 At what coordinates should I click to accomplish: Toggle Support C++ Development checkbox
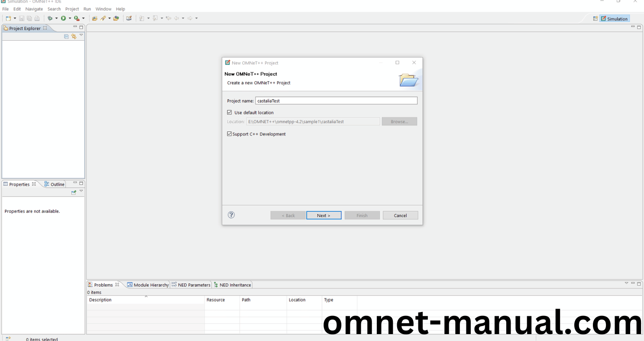230,134
